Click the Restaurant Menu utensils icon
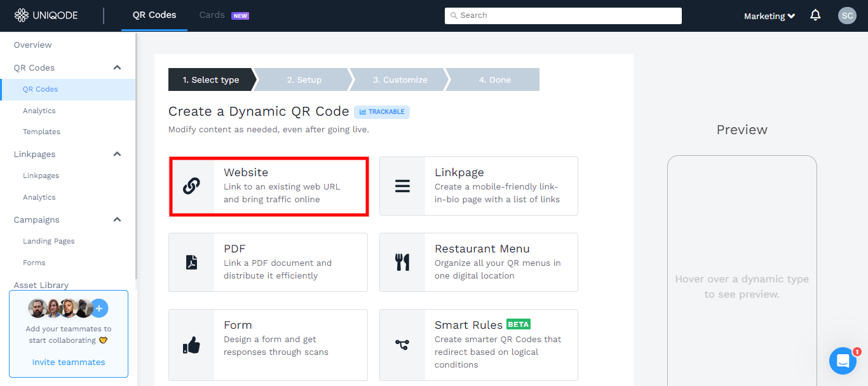The height and width of the screenshot is (386, 868). [x=402, y=261]
